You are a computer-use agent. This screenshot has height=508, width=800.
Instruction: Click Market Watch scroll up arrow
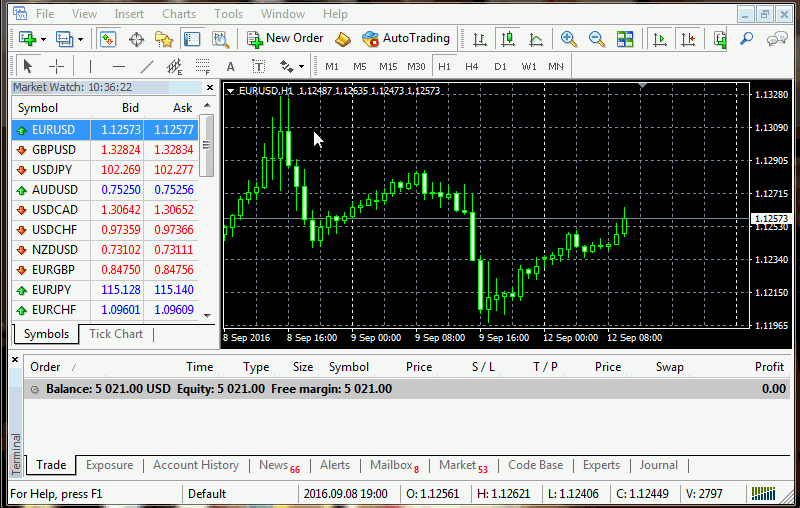coord(207,106)
